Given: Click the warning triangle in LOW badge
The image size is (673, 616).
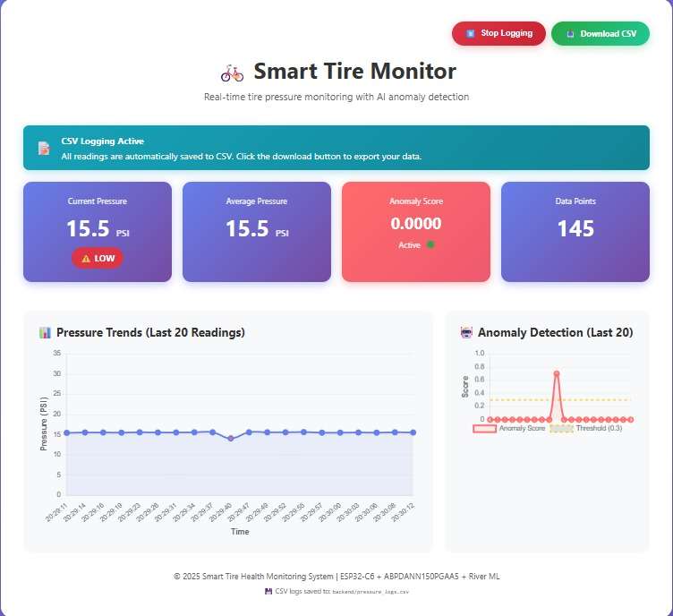Looking at the screenshot, I should point(86,258).
